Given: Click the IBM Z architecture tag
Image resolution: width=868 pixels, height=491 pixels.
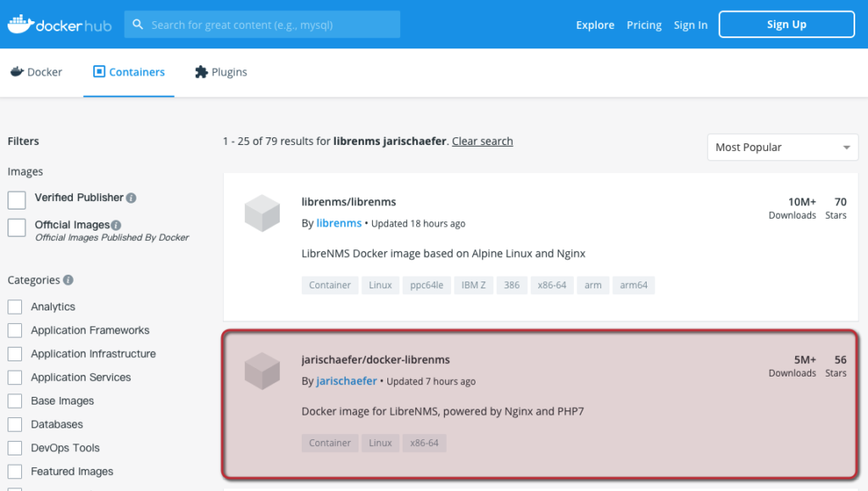Looking at the screenshot, I should click(x=474, y=285).
